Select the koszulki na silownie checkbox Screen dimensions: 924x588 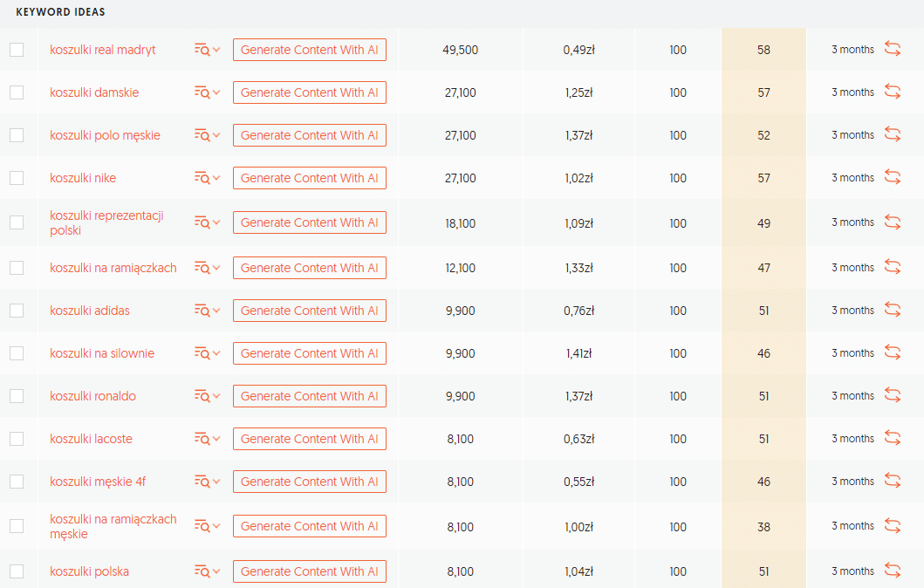17,353
